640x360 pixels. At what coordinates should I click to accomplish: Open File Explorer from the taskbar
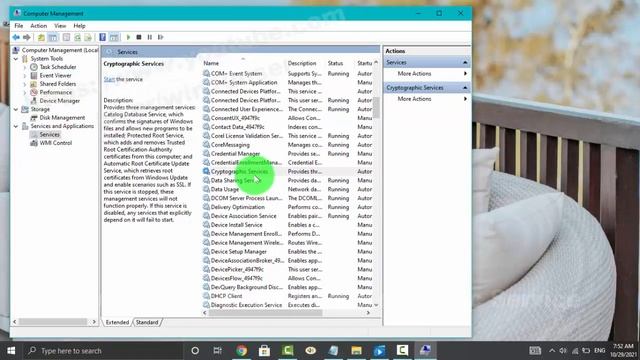click(x=356, y=351)
